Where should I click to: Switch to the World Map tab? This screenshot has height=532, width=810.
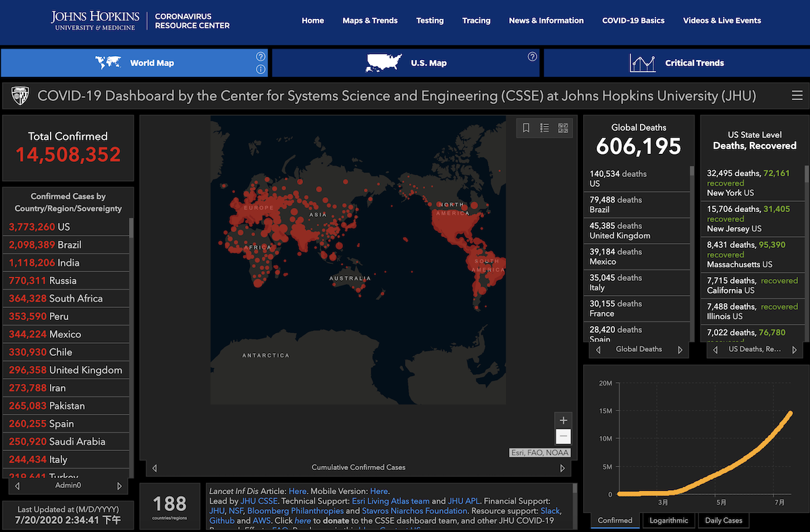134,63
